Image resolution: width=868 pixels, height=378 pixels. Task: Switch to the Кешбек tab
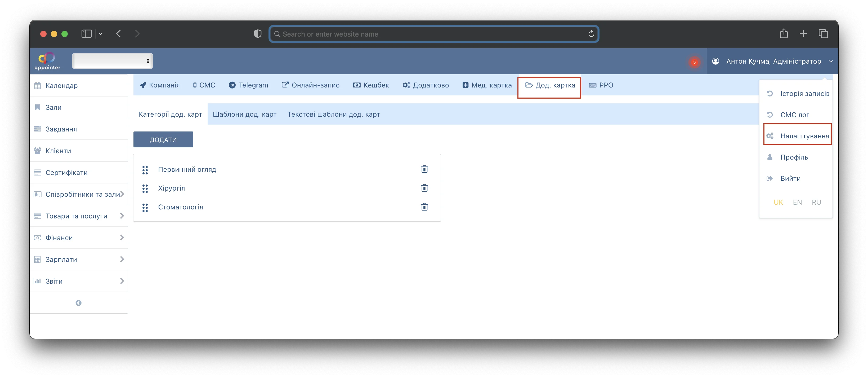click(371, 85)
